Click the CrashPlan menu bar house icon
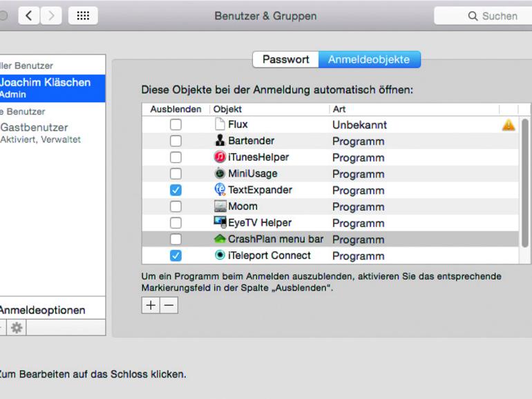The width and height of the screenshot is (532, 399). 220,239
